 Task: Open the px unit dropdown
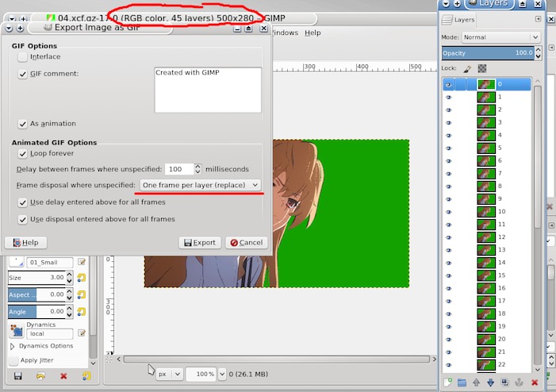169,375
